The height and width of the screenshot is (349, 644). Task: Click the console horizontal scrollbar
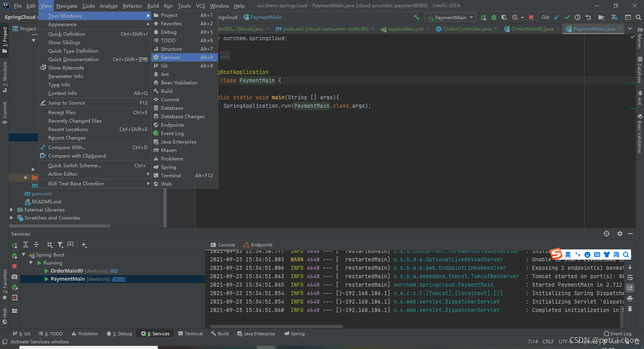point(277,326)
